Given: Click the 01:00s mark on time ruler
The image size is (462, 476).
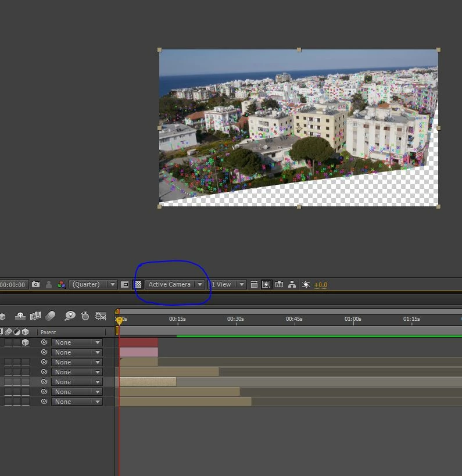Looking at the screenshot, I should pyautogui.click(x=353, y=318).
